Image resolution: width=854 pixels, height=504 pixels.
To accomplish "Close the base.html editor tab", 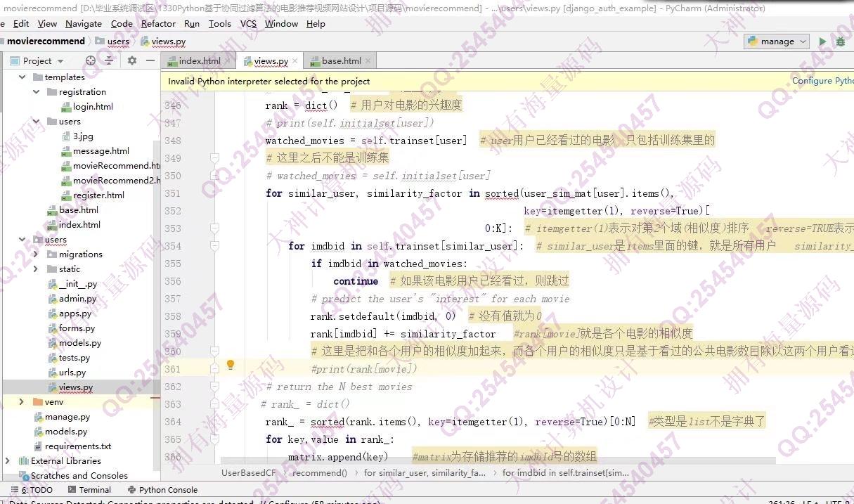I will [x=368, y=61].
